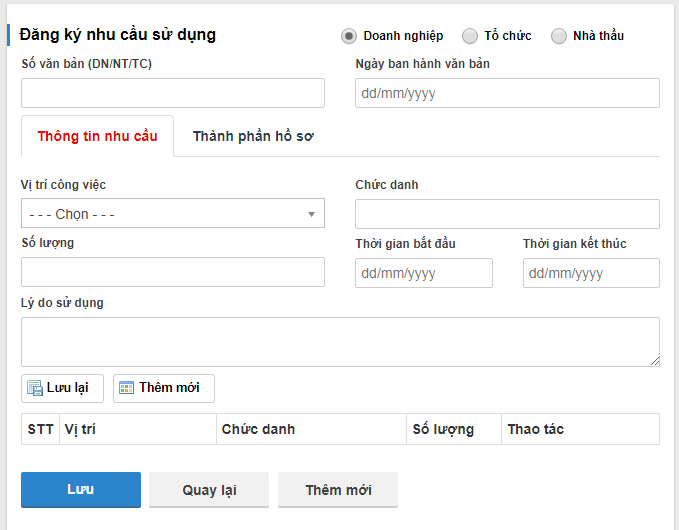
Task: Pick the Nhà thầu radio option
Action: [x=559, y=36]
